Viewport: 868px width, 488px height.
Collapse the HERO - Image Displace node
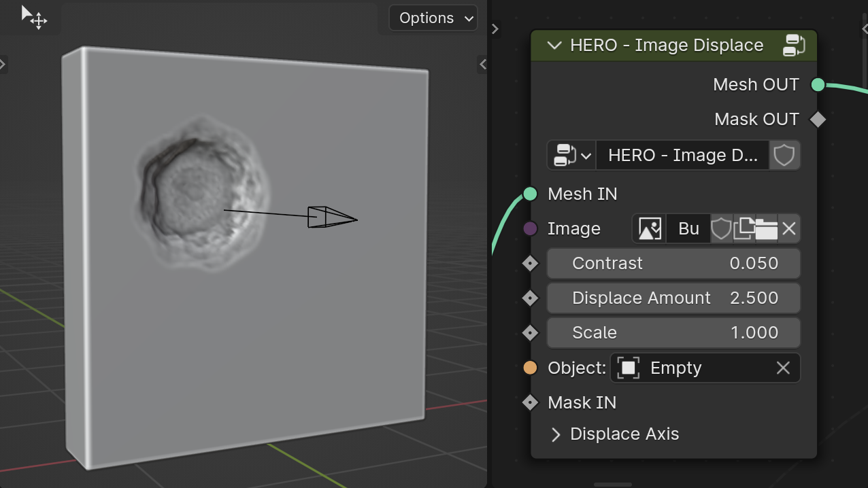[x=554, y=46]
